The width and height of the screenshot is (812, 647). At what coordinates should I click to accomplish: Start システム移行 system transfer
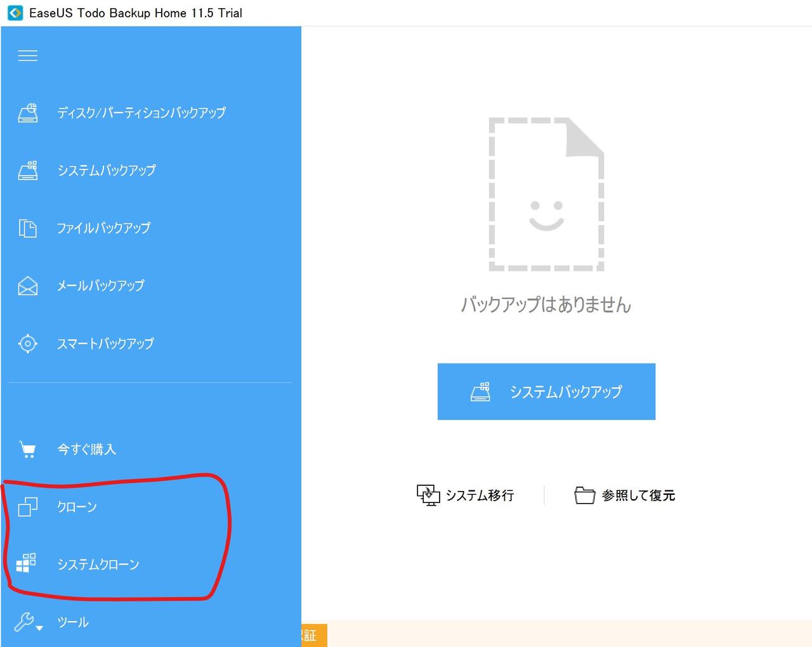click(480, 495)
